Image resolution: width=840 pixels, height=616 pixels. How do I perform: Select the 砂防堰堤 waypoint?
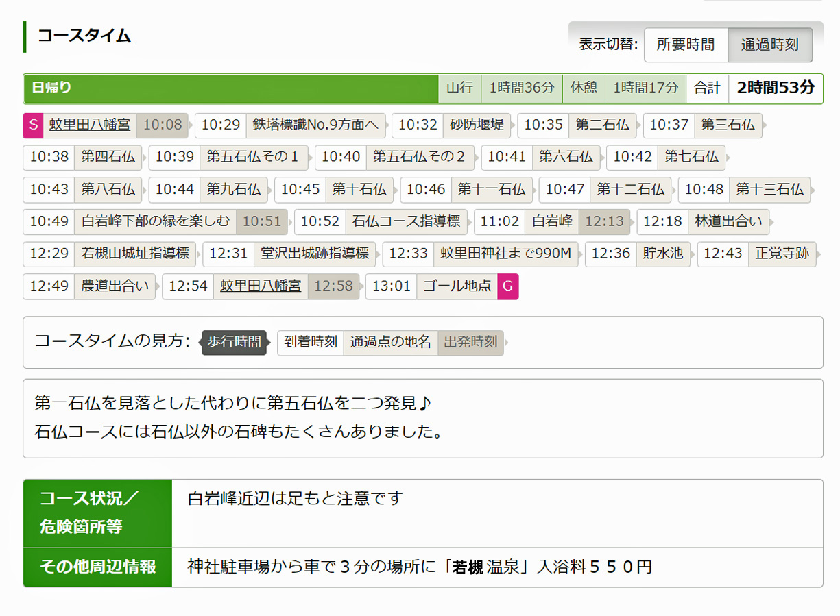[477, 125]
